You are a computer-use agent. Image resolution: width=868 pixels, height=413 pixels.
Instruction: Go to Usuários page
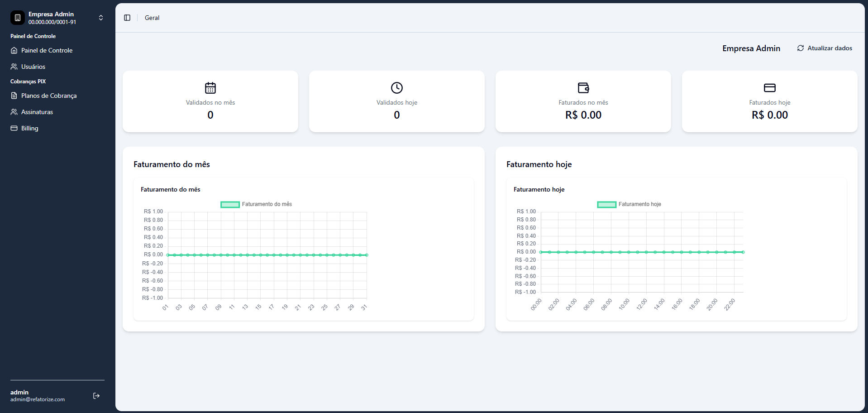(x=57, y=67)
